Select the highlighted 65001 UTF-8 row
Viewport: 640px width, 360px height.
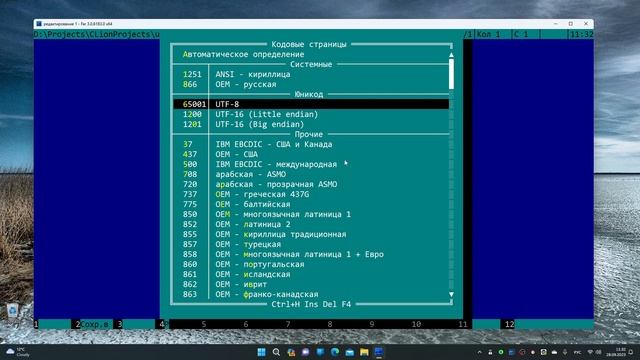coord(311,104)
